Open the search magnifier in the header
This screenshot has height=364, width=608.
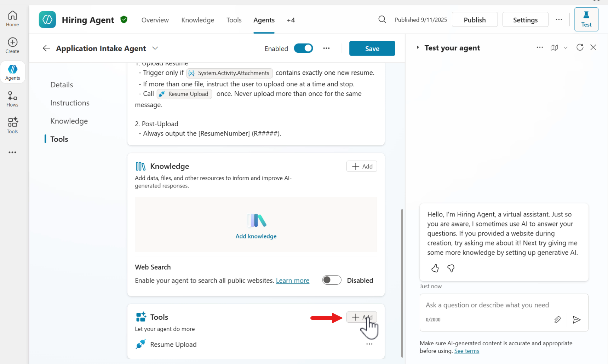click(x=382, y=19)
